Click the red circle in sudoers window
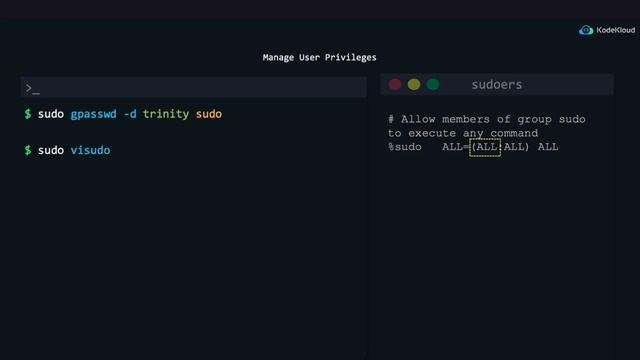 (x=395, y=84)
